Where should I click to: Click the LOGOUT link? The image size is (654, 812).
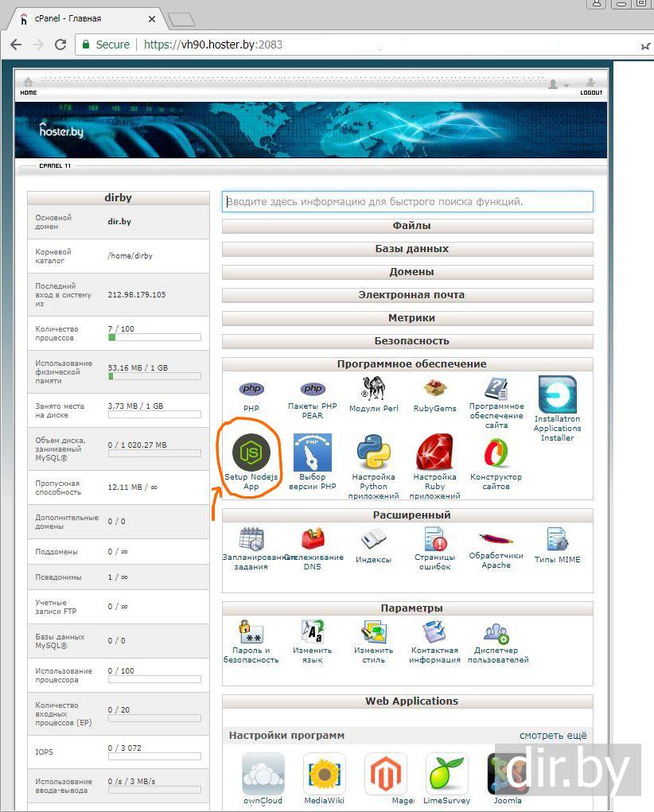tap(590, 86)
